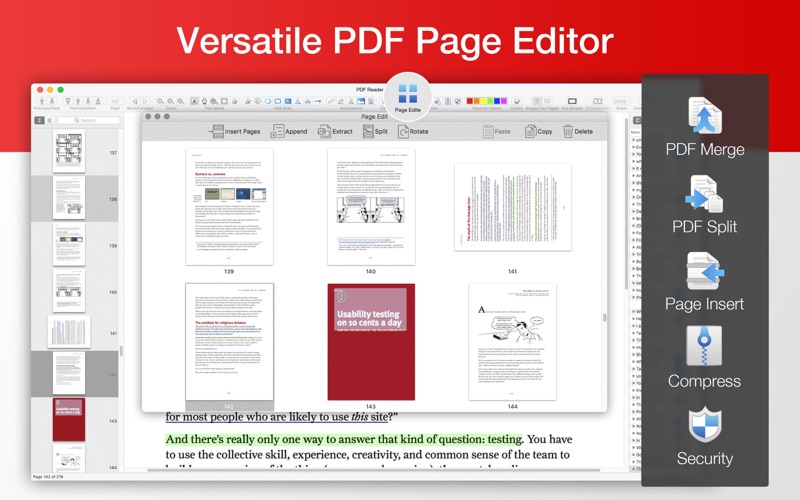800x500 pixels.
Task: Extract selected pages
Action: [x=335, y=131]
